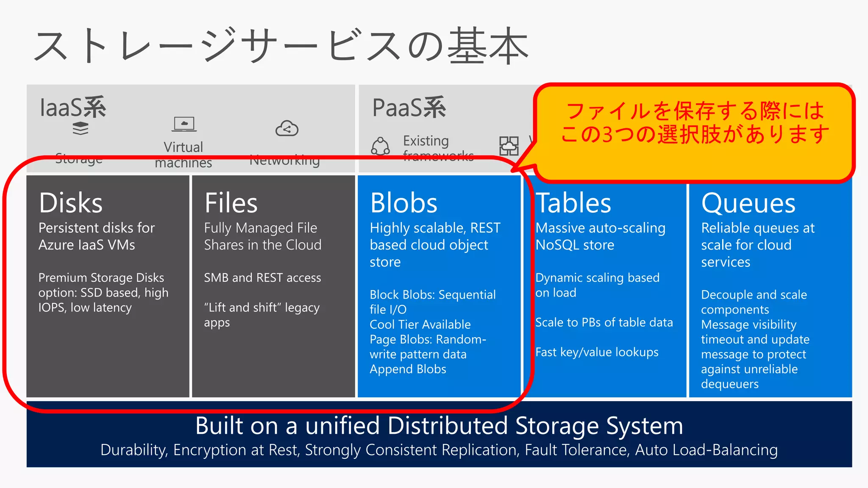Click the Storage stacked-layers icon
This screenshot has height=488, width=868.
(81, 128)
